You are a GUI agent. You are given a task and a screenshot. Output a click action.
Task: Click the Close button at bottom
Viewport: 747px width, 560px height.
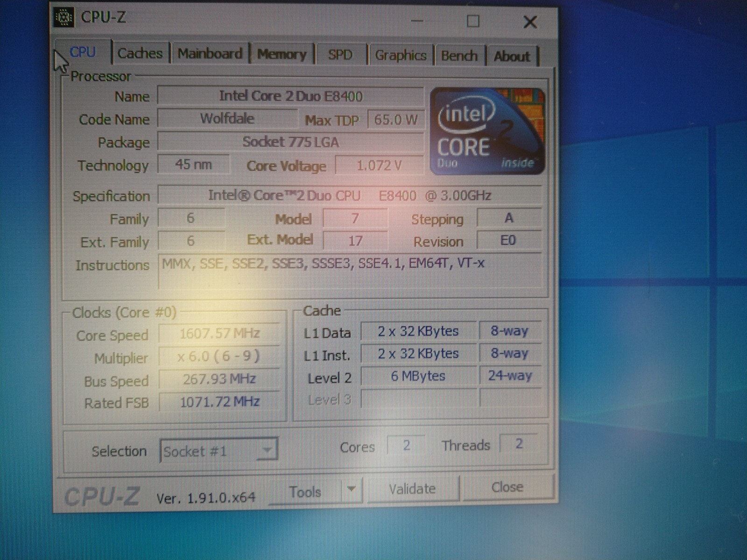click(x=507, y=487)
